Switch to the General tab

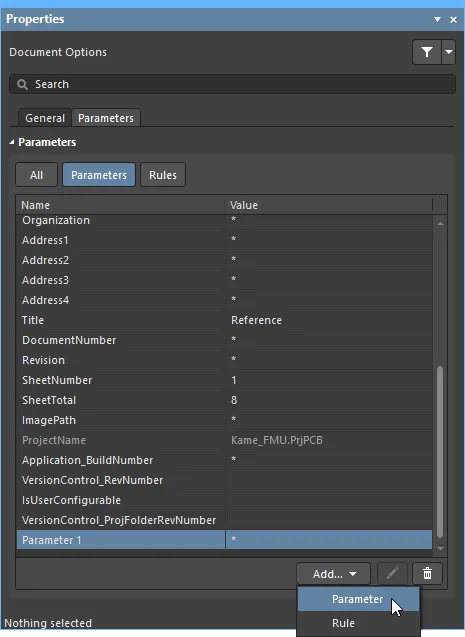point(45,118)
